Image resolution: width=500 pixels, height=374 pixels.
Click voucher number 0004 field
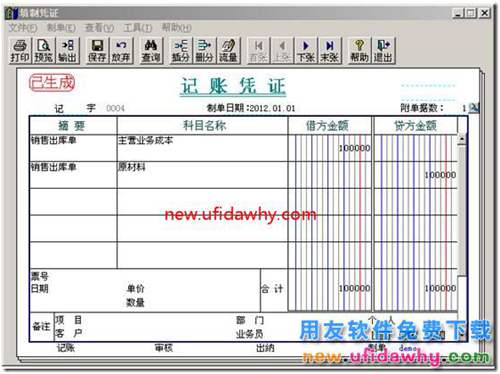(115, 108)
